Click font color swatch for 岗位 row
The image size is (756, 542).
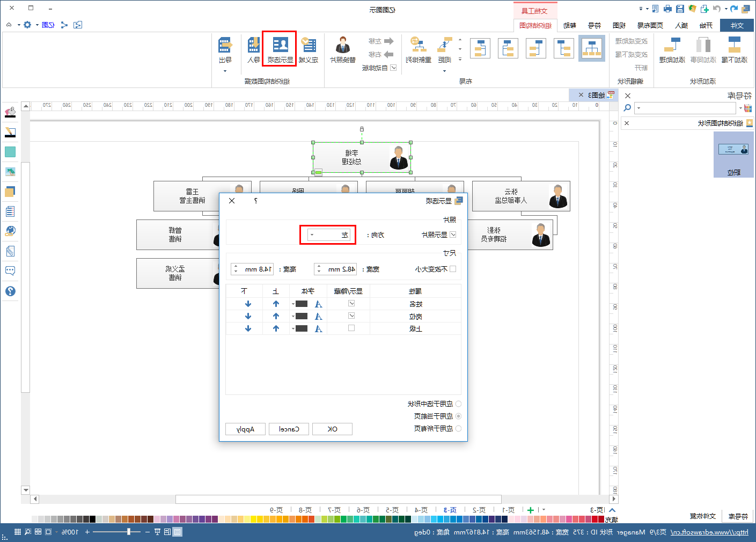[x=302, y=316]
